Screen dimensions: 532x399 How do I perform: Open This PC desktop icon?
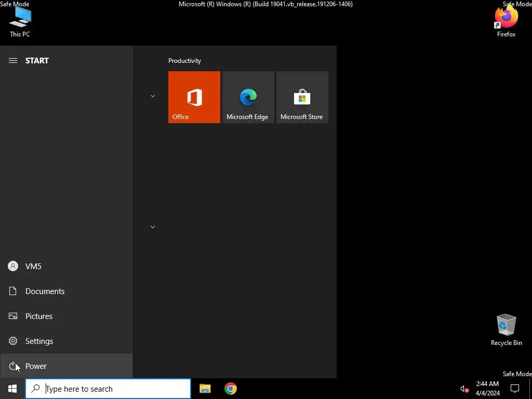coord(20,22)
